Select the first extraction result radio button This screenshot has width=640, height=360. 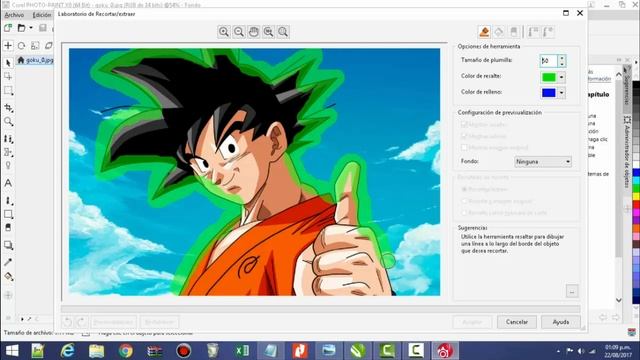click(464, 189)
